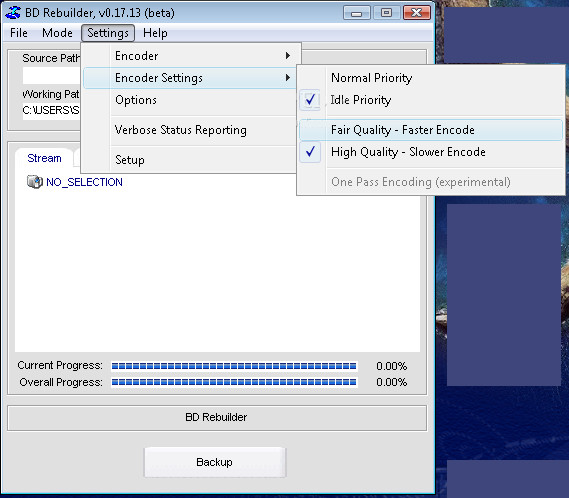Click the BD Rebuilder status bar
This screenshot has height=498, width=569.
[x=217, y=418]
